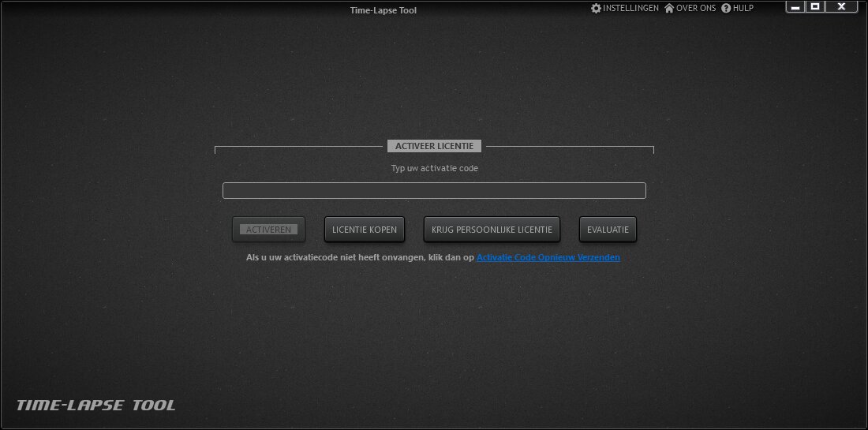Click the activation code input field

(x=434, y=190)
